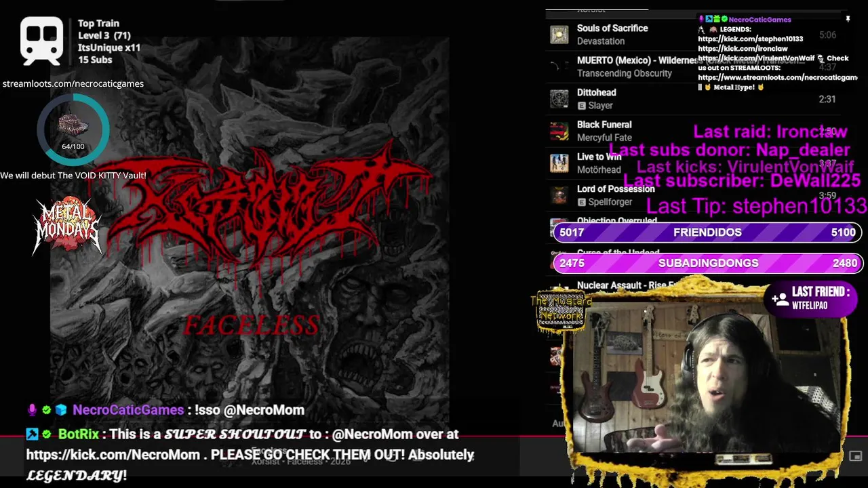Click the explicit badge beside Spellforger
The height and width of the screenshot is (488, 868).
(581, 202)
